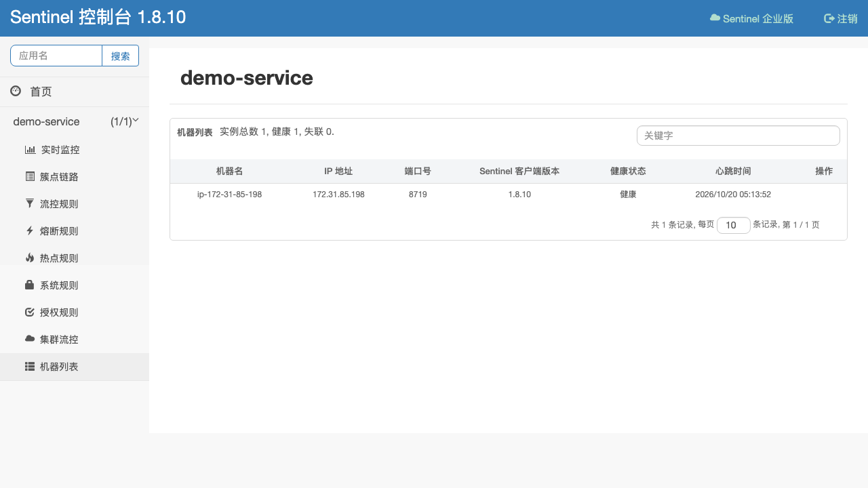The image size is (868, 488).
Task: Click the page size field showing 10
Action: point(734,225)
